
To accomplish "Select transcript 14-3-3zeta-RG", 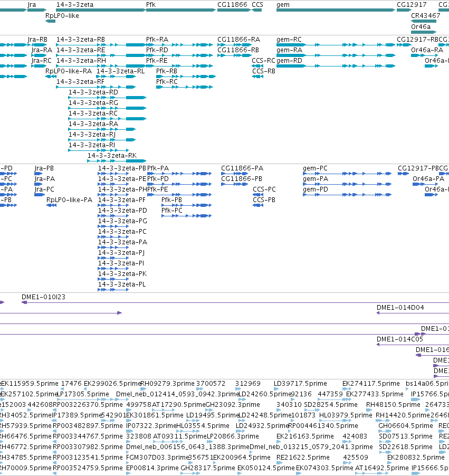I will point(93,103).
